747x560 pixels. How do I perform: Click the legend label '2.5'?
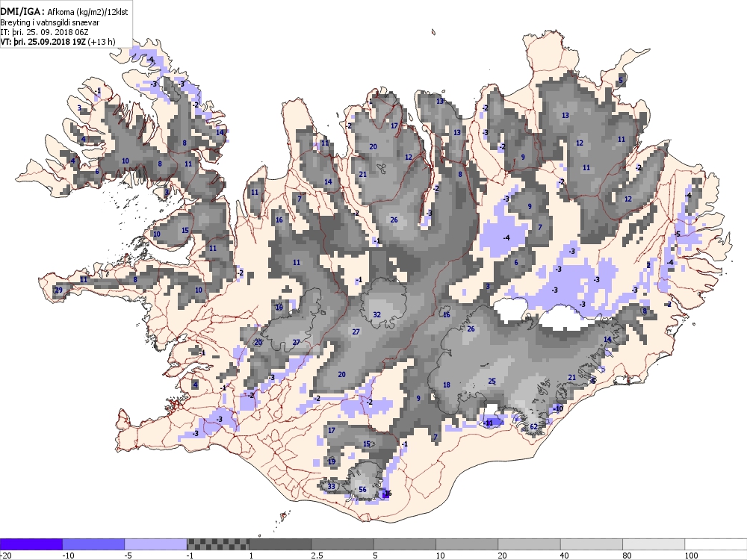pyautogui.click(x=317, y=556)
